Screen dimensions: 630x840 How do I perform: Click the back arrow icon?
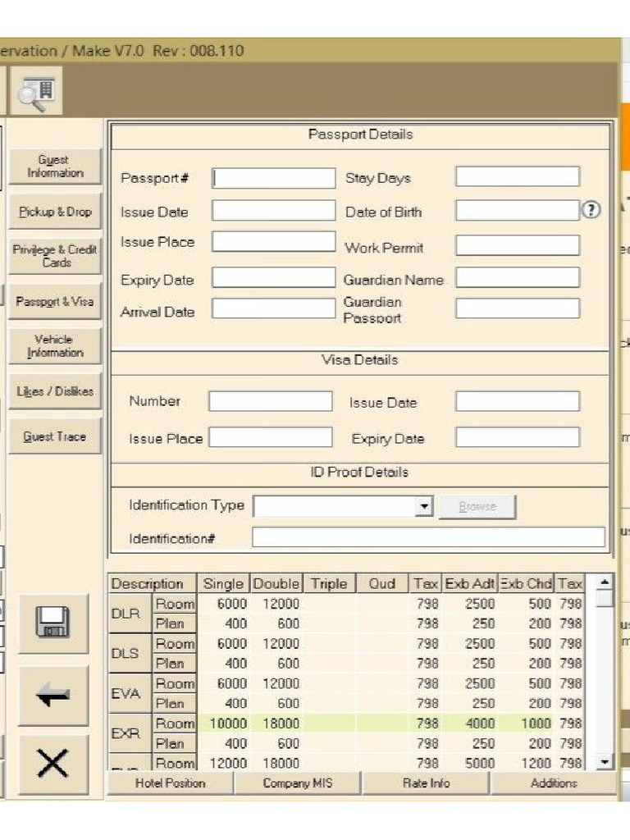click(x=53, y=696)
